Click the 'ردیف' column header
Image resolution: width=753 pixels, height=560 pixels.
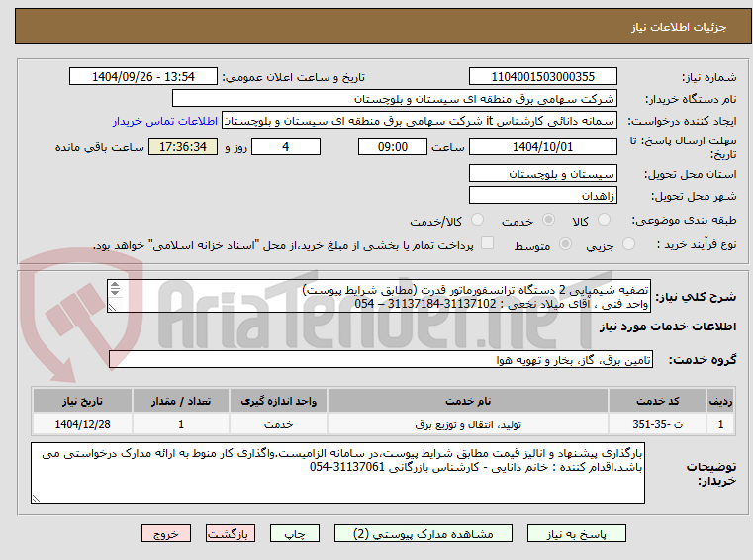pyautogui.click(x=720, y=401)
